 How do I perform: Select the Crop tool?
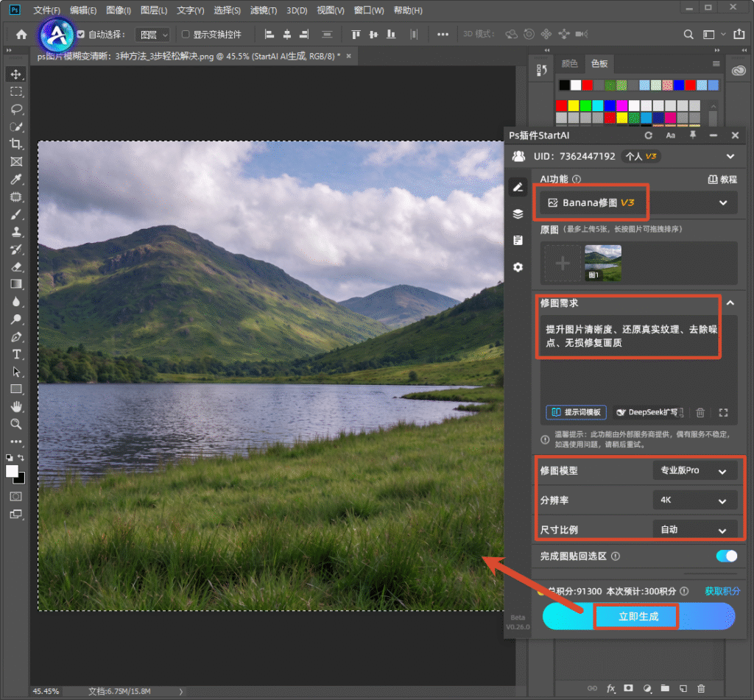16,144
